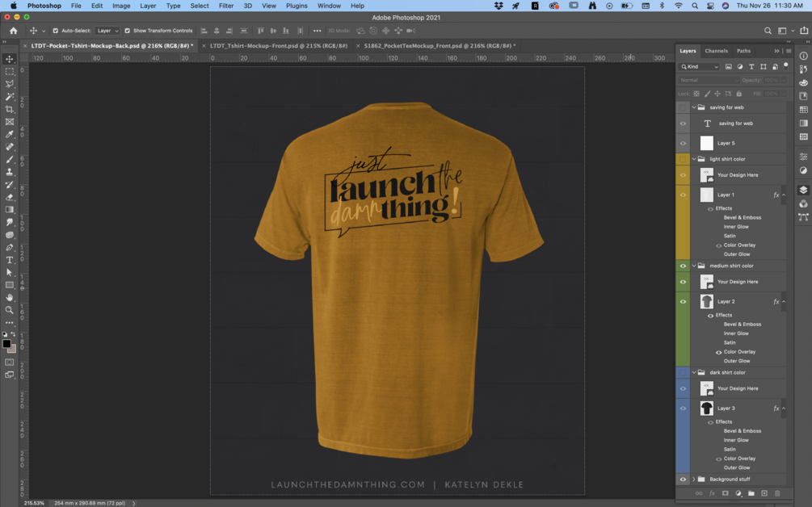Select the Gradient tool
Image resolution: width=812 pixels, height=507 pixels.
click(x=10, y=210)
